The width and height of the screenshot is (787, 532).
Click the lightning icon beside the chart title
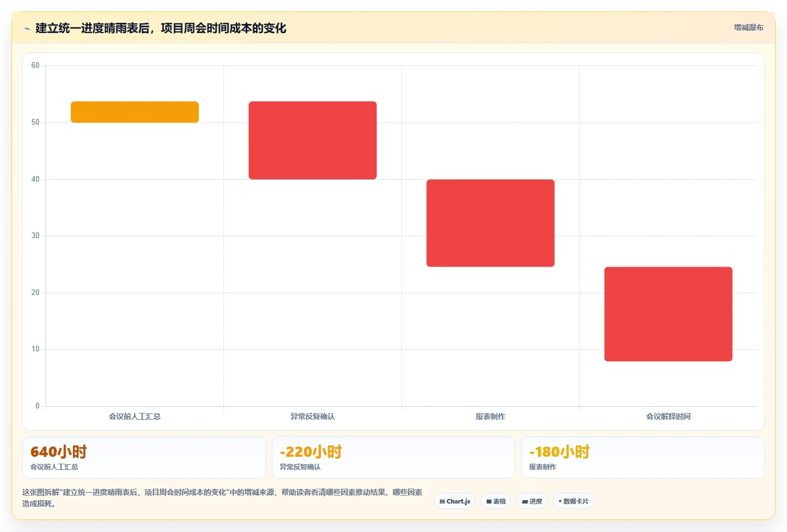(27, 28)
